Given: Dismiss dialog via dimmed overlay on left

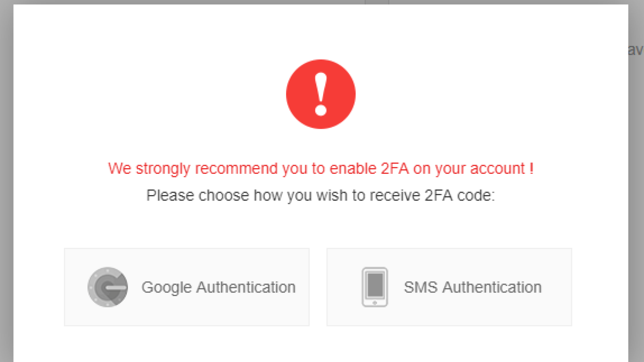Looking at the screenshot, I should point(6,181).
